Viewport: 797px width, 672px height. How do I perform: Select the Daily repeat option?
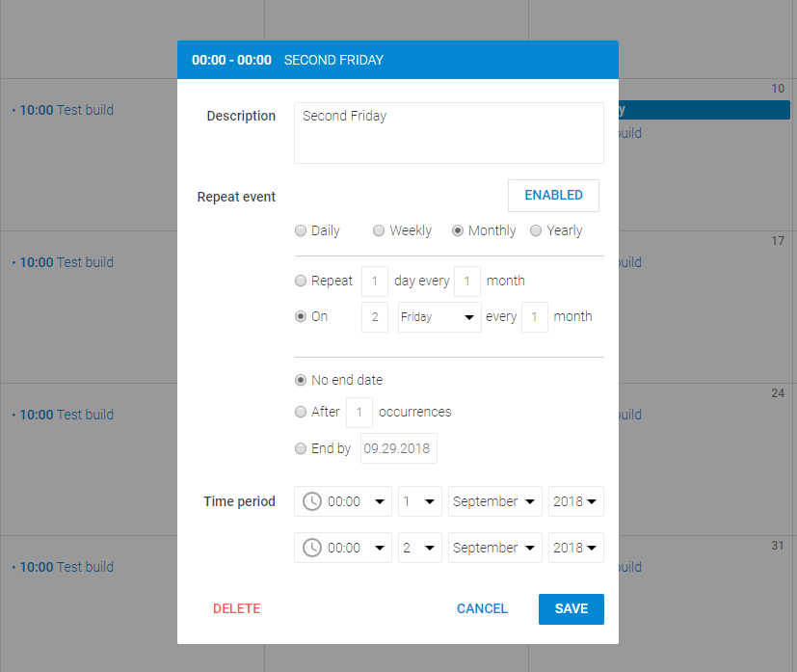point(301,231)
